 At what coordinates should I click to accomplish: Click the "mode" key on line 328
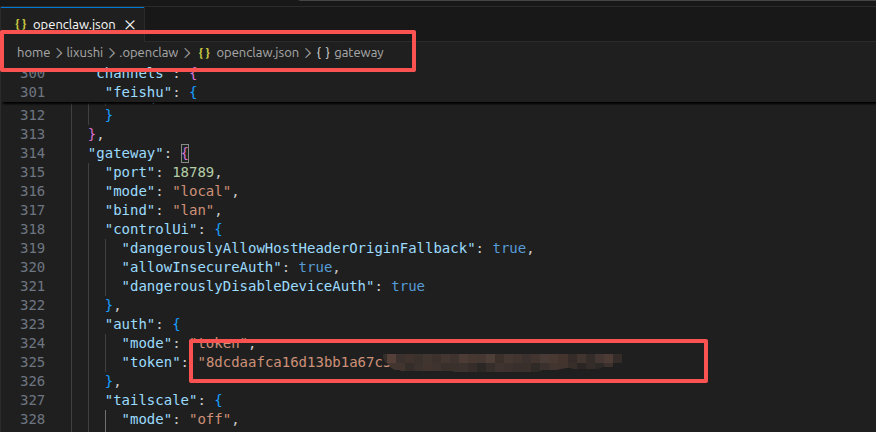tap(147, 419)
